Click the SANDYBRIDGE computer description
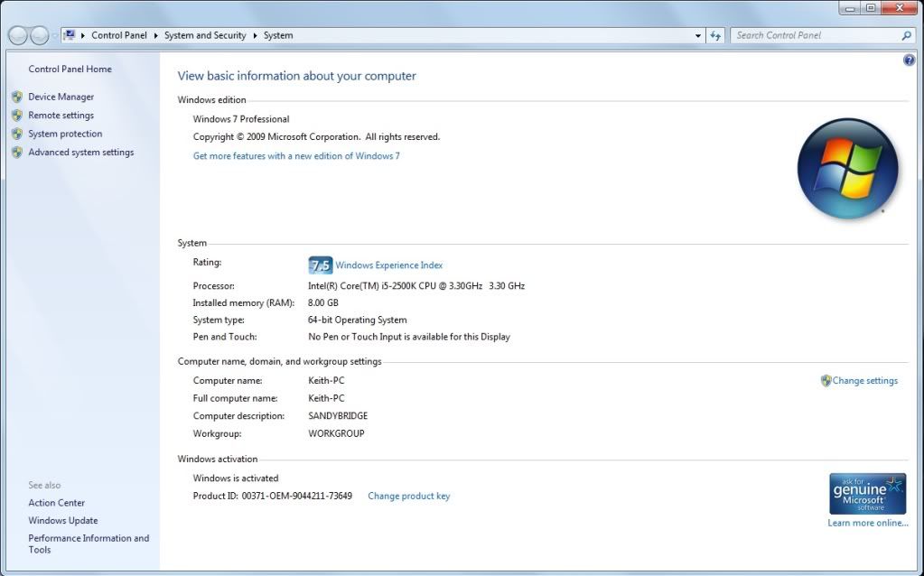 coord(338,416)
